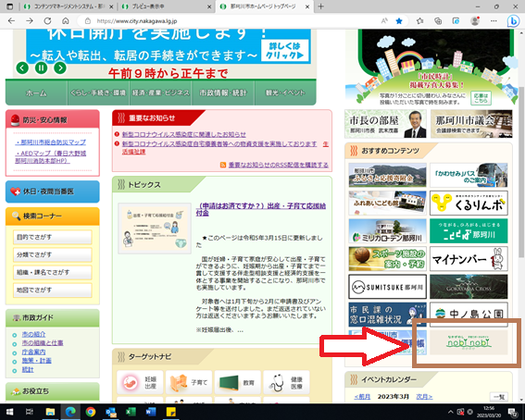Open 庁舎案内 link
This screenshot has width=525, height=420.
tap(33, 352)
